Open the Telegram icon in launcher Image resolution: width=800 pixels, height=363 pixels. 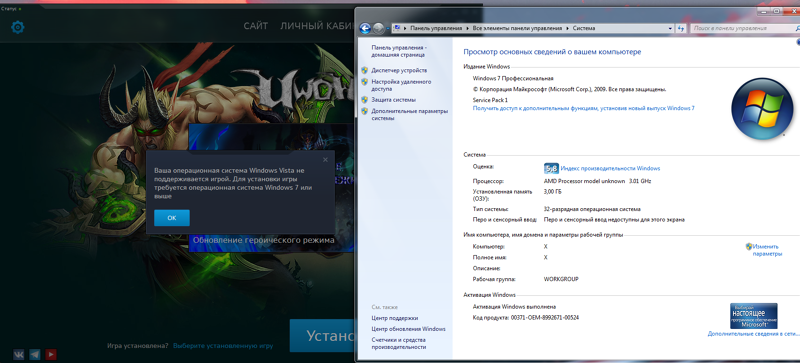coord(35,354)
